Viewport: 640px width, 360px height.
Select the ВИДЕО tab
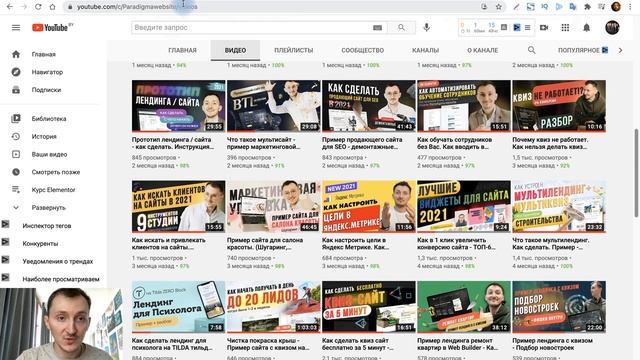pyautogui.click(x=236, y=50)
